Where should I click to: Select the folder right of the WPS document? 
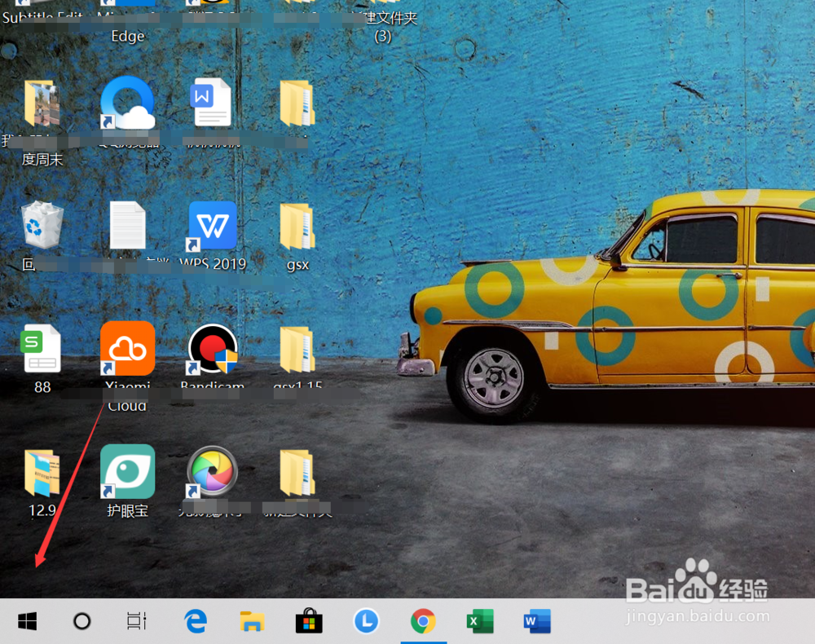297,103
